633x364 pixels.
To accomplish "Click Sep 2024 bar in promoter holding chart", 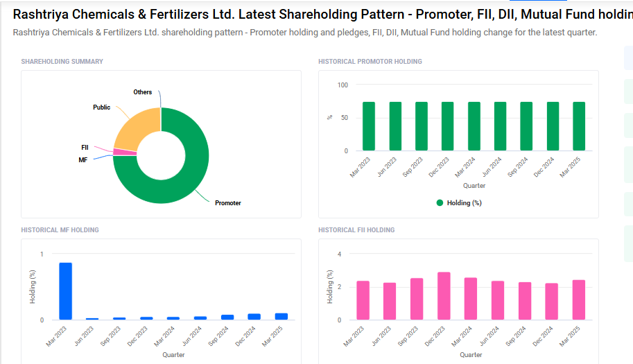I will pyautogui.click(x=526, y=126).
